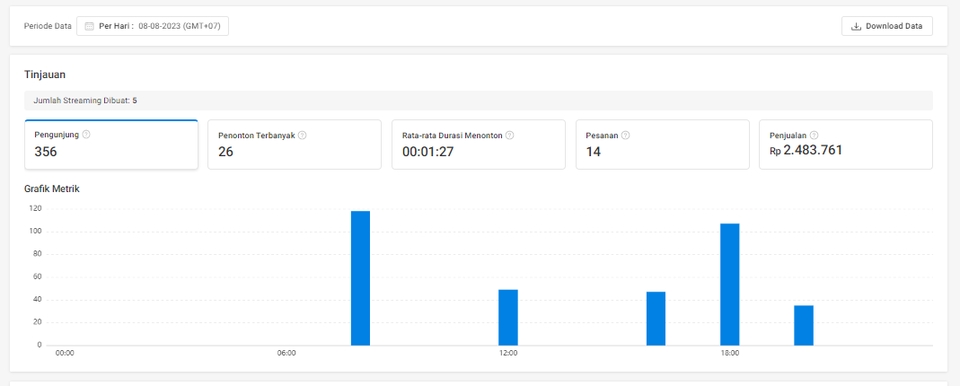The height and width of the screenshot is (386, 960).
Task: Click the bar around 16:00
Action: [x=656, y=319]
